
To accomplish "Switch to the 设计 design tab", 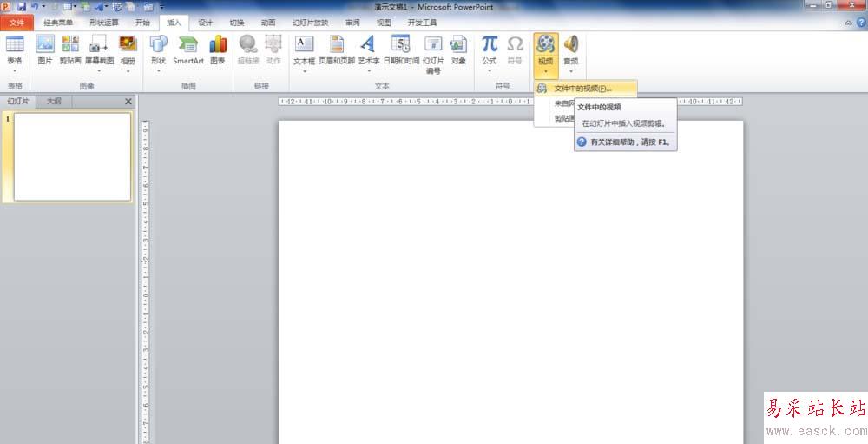I will tap(206, 23).
